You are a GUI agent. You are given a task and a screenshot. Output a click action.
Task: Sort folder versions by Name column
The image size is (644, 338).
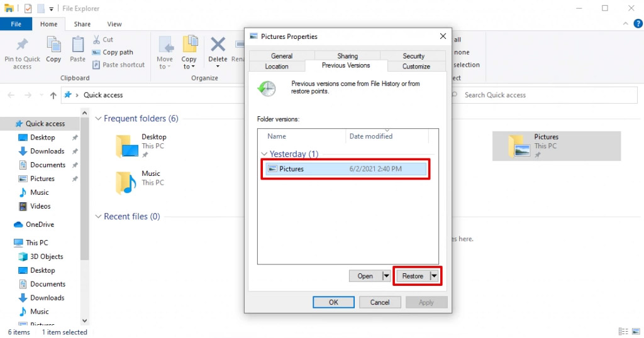tap(302, 136)
